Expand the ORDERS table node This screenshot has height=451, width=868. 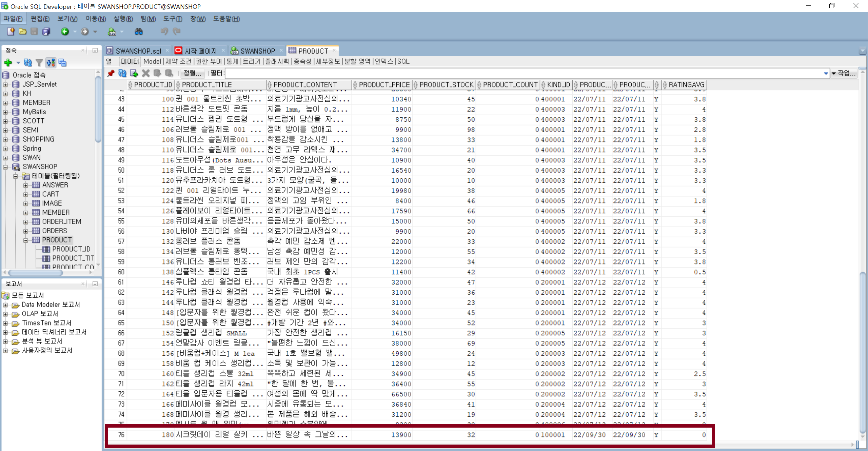[x=26, y=231]
